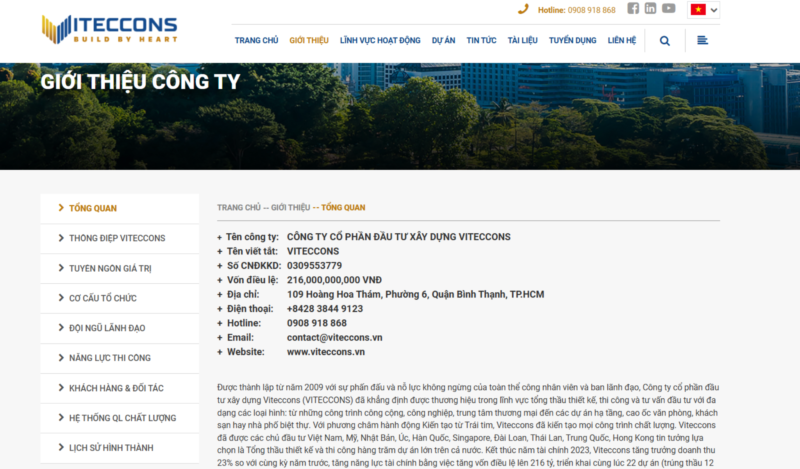The height and width of the screenshot is (469, 800).
Task: Click GIỚI THIỆU in breadcrumb
Action: pos(290,208)
